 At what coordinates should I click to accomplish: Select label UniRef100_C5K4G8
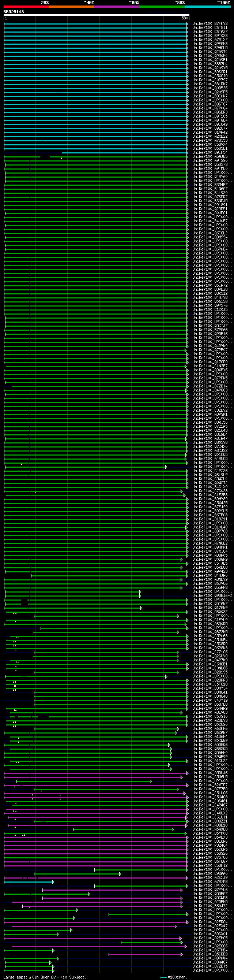click(210, 798)
